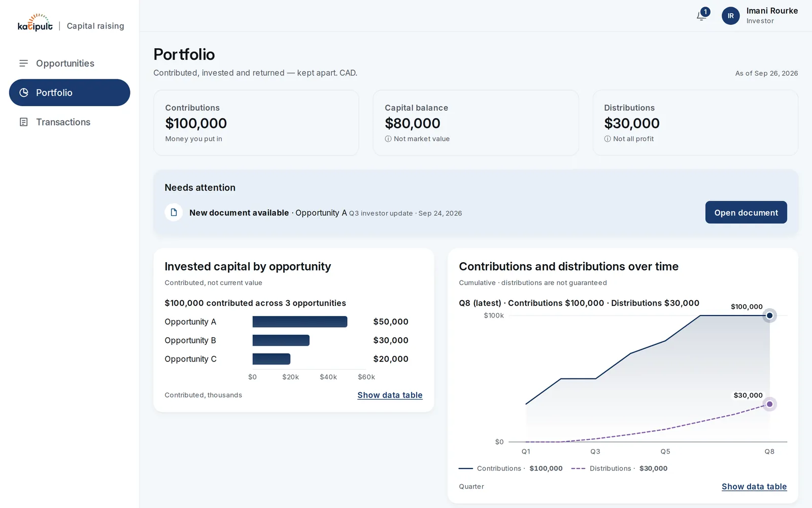The image size is (812, 508).
Task: Click the Open document button
Action: tap(746, 212)
